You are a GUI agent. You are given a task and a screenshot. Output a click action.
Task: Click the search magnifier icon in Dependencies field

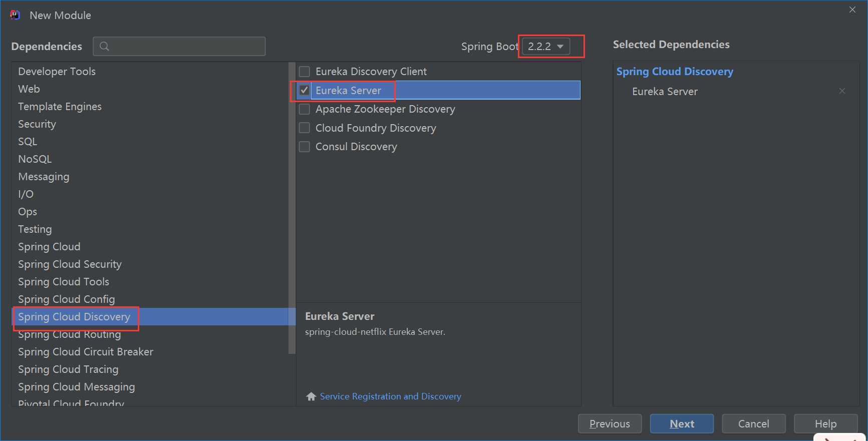pyautogui.click(x=104, y=46)
